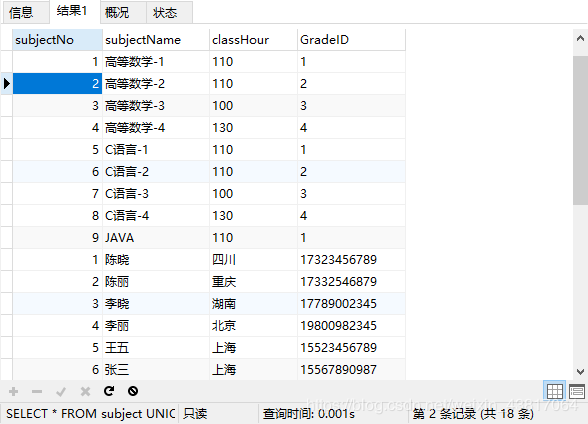
Task: Click the add record plus icon
Action: point(14,392)
